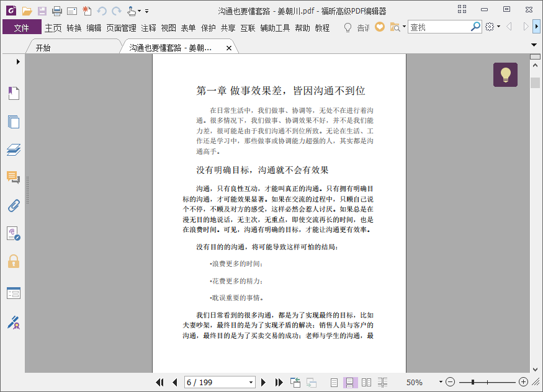Toggle continuous page view mode
This screenshot has height=392, width=543.
[350, 382]
